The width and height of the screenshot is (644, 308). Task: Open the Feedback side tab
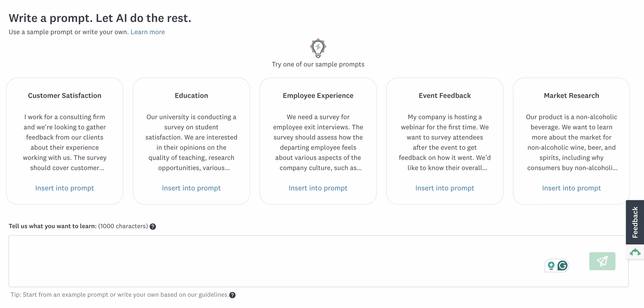click(635, 222)
